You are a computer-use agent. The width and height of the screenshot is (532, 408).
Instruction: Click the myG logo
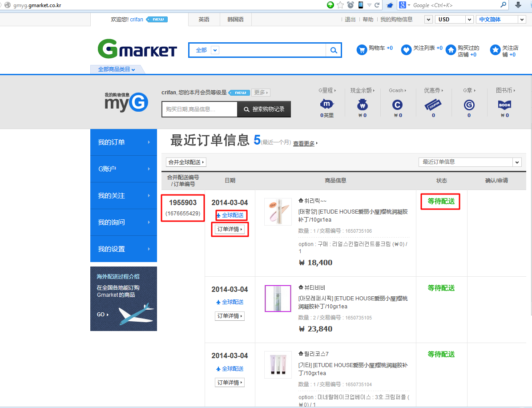click(126, 101)
